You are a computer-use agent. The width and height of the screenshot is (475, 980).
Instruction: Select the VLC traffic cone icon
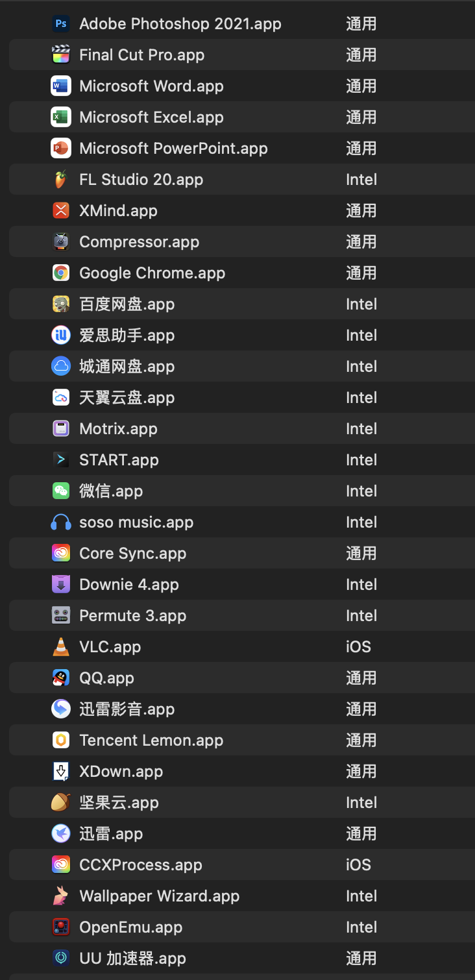[60, 647]
